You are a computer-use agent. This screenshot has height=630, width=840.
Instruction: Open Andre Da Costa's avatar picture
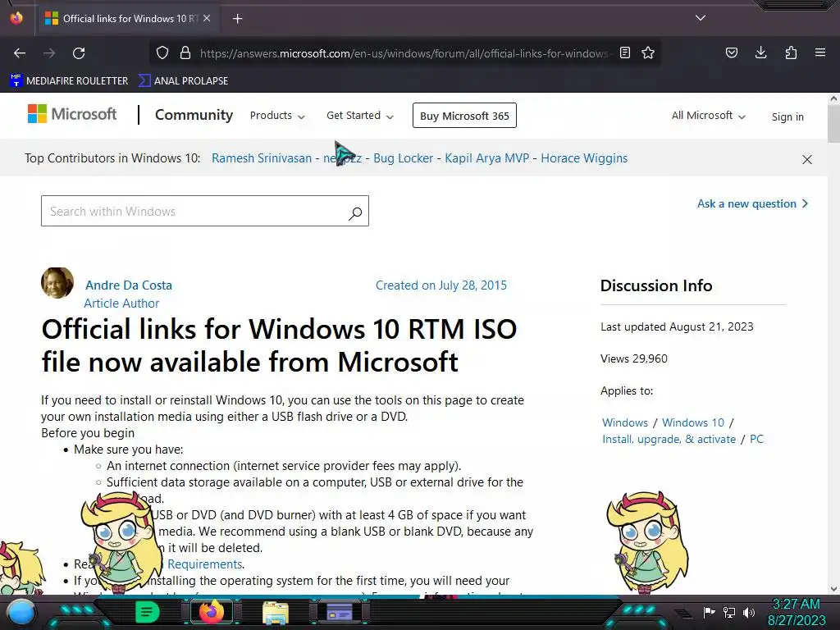(x=57, y=282)
